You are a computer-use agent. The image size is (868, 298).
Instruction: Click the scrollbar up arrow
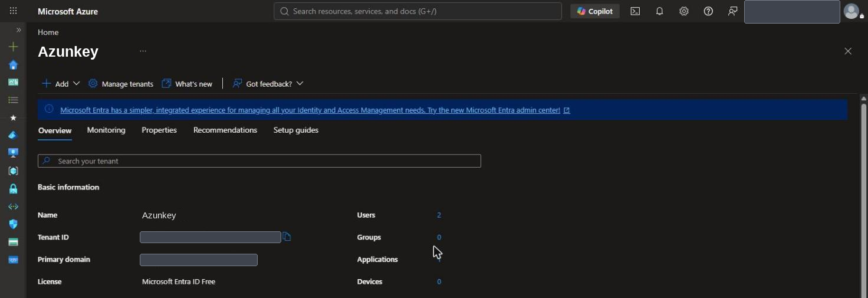[x=864, y=98]
